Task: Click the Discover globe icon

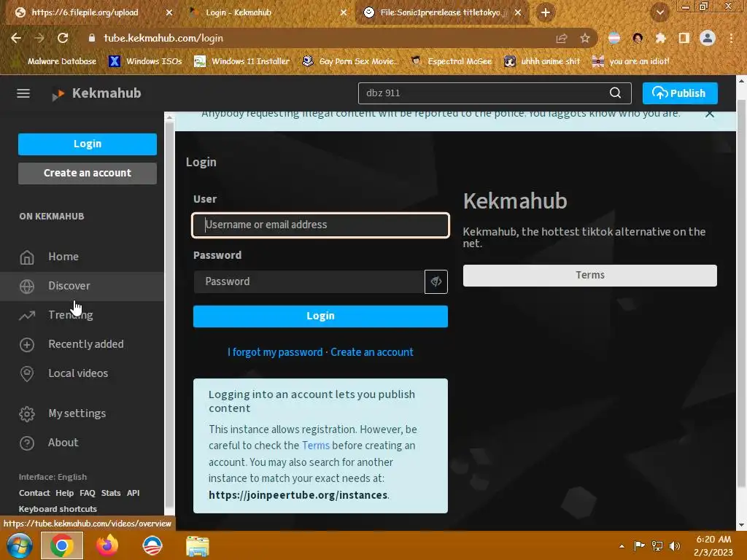Action: 27,286
